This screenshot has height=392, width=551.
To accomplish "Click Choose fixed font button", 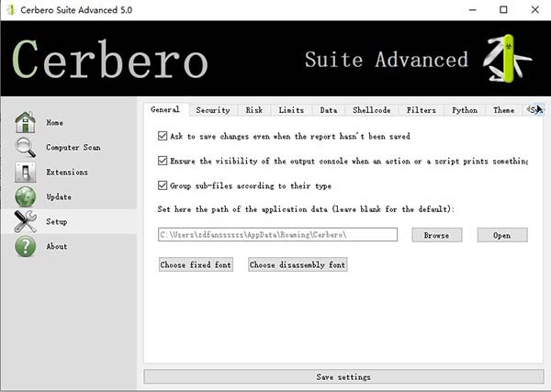I will coord(196,264).
